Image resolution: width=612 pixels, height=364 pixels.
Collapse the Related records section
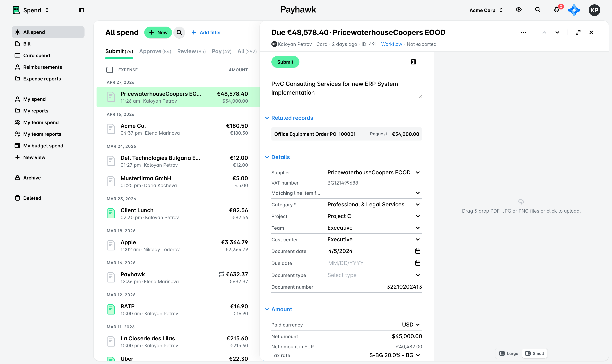pos(289,118)
